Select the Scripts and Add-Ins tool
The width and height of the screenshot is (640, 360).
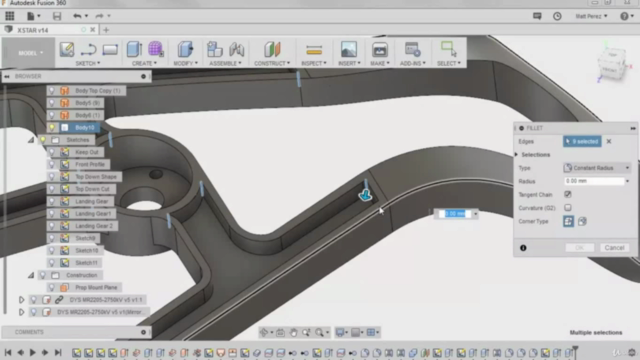tap(412, 49)
